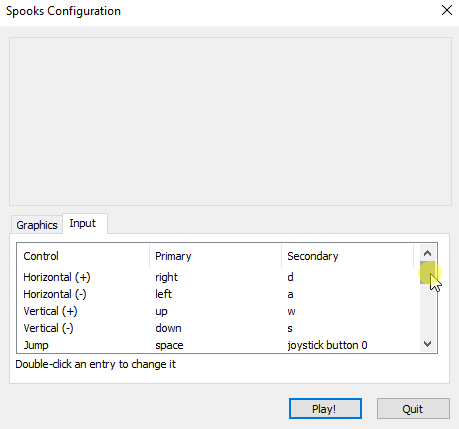
Task: Click the 'space' primary binding for Jump
Action: (169, 345)
